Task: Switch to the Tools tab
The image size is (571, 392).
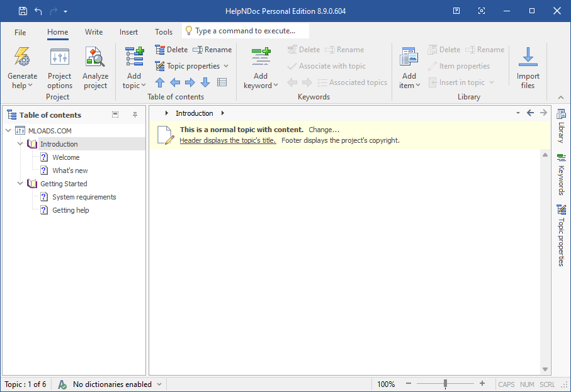Action: coord(164,32)
